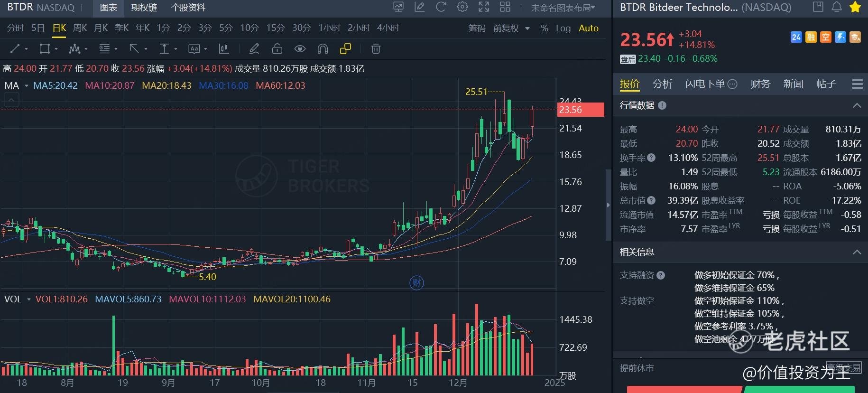Viewport: 868px width, 393px height.
Task: Toggle percent scale mode
Action: (544, 28)
